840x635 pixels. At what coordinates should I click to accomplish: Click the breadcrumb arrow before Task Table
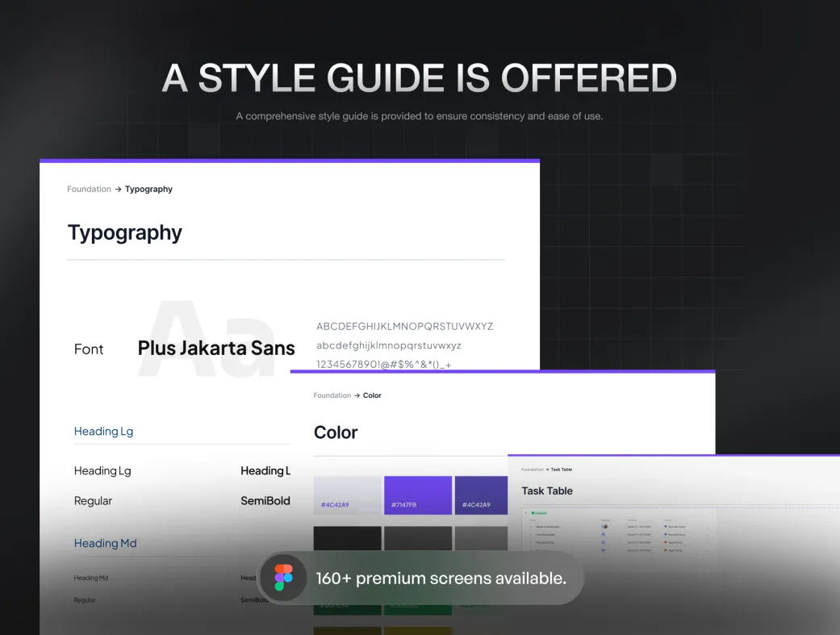click(x=547, y=470)
